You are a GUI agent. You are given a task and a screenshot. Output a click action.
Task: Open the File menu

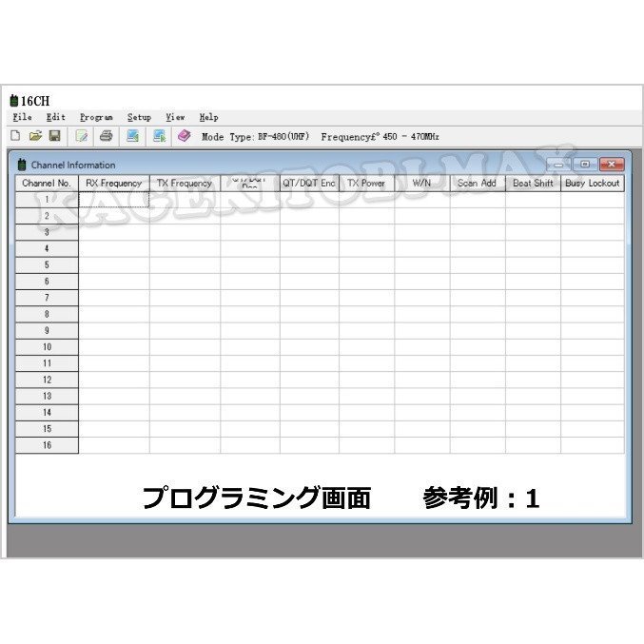coord(22,117)
